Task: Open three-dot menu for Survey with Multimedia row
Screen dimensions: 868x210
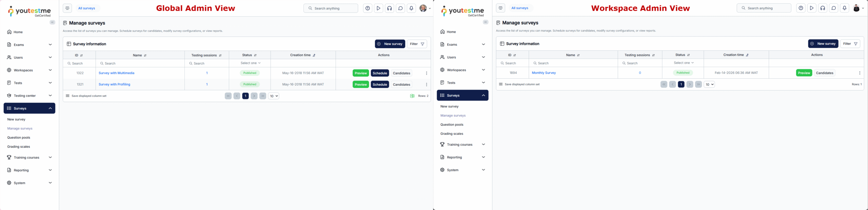Action: (x=426, y=73)
